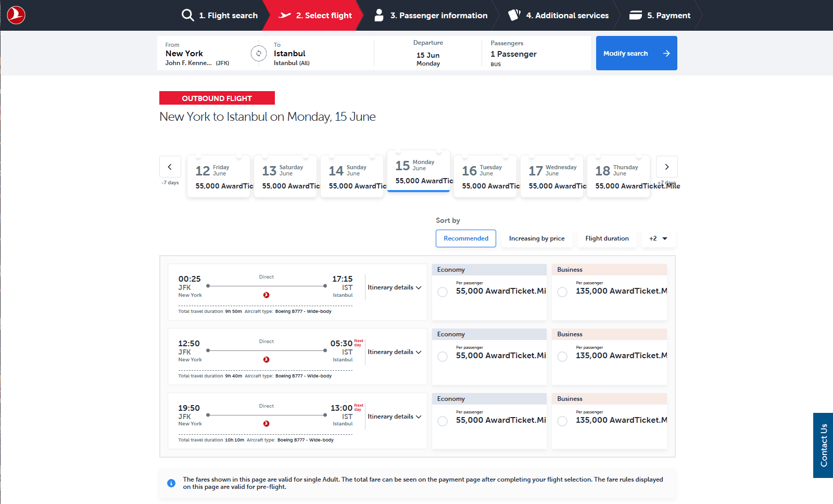Switch to Tuesday 16 June date tab
This screenshot has height=504, width=833.
[x=485, y=176]
